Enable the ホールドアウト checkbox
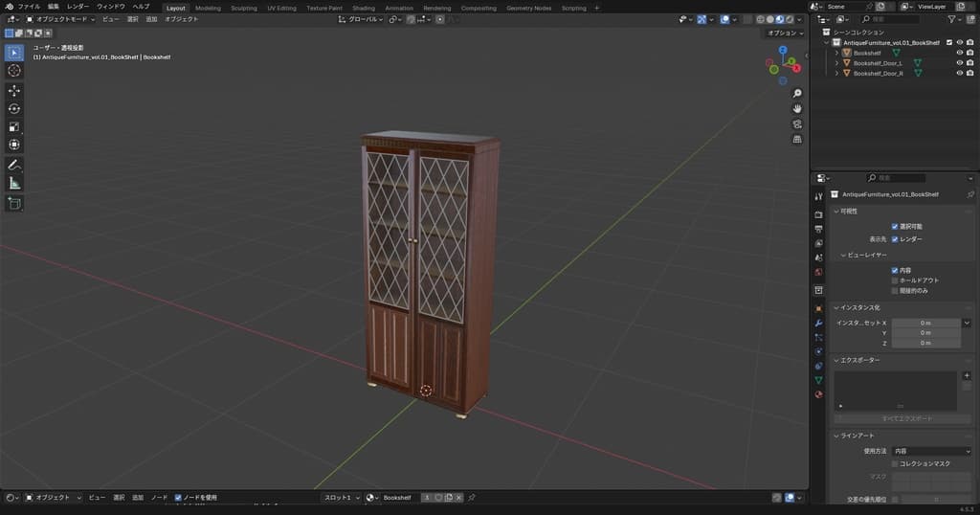This screenshot has height=515, width=980. [x=895, y=280]
